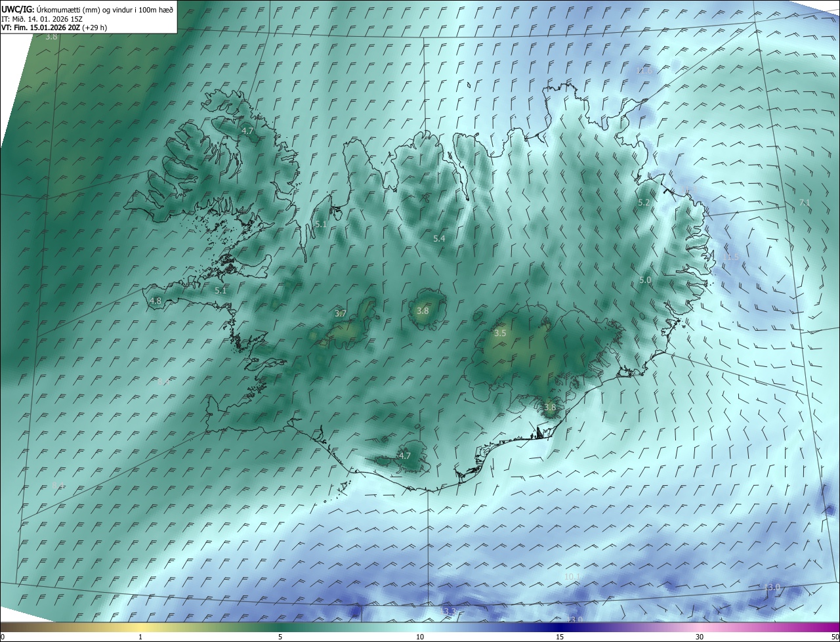Pick the pink color at scale value 30
This screenshot has height=642, width=840.
700,626
